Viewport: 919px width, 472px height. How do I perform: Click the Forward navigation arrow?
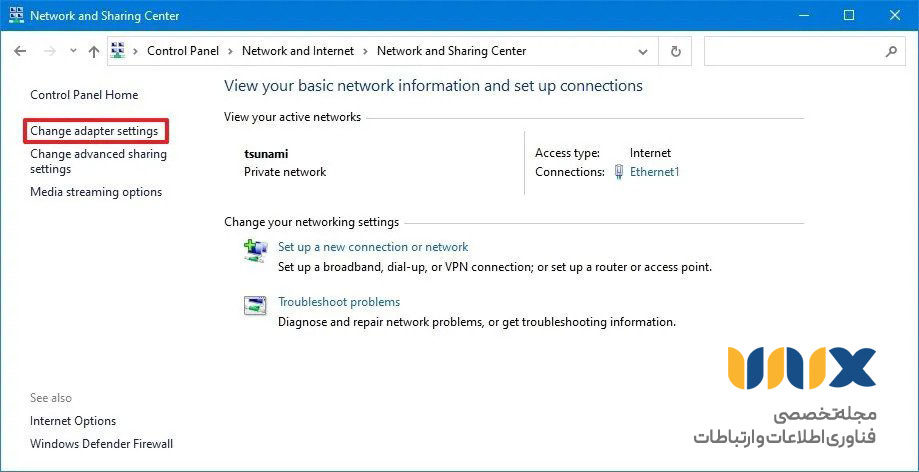point(50,51)
